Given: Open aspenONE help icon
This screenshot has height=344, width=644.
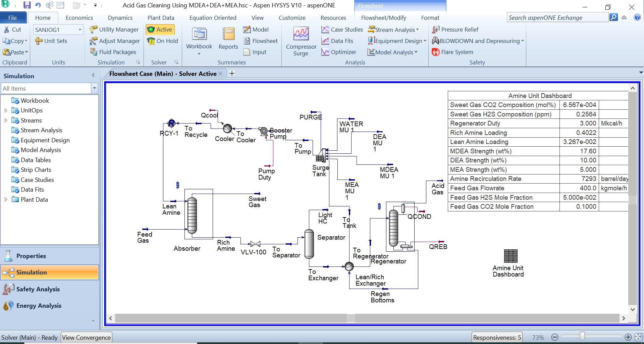Looking at the screenshot, I should click(637, 17).
